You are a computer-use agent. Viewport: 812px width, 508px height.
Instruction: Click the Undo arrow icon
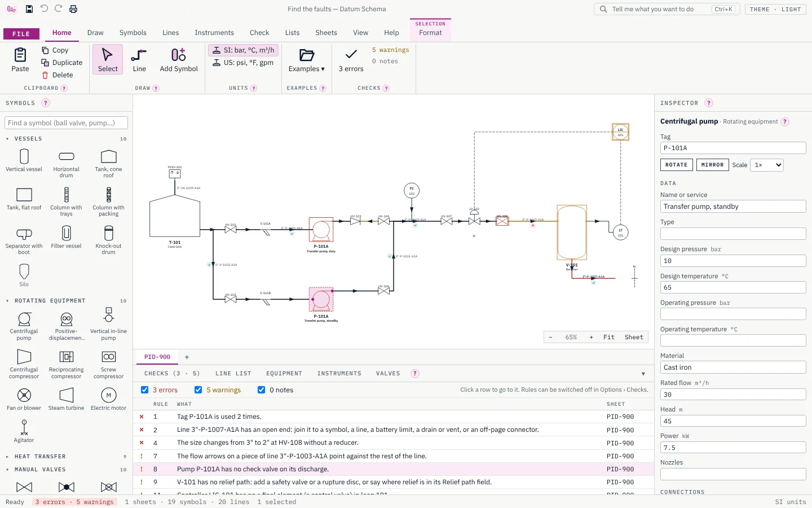pyautogui.click(x=44, y=9)
